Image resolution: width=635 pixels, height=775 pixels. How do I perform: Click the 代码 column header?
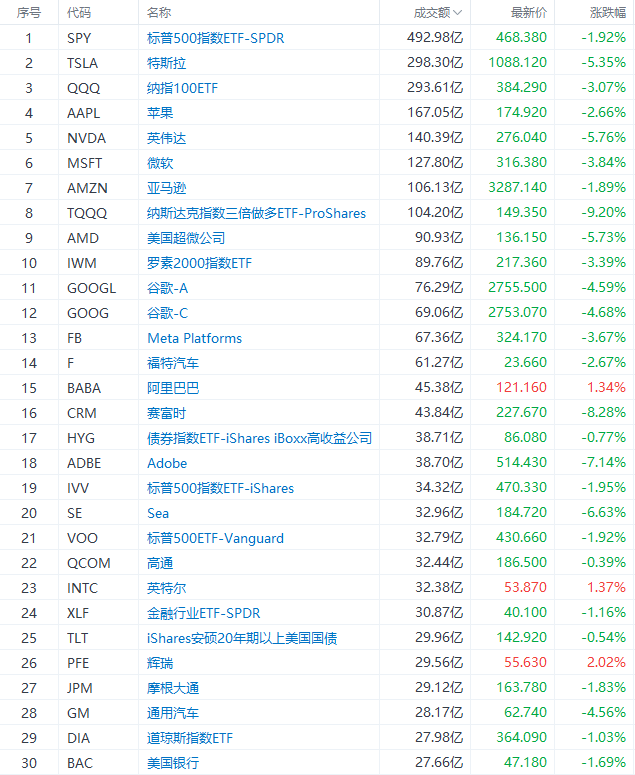79,13
